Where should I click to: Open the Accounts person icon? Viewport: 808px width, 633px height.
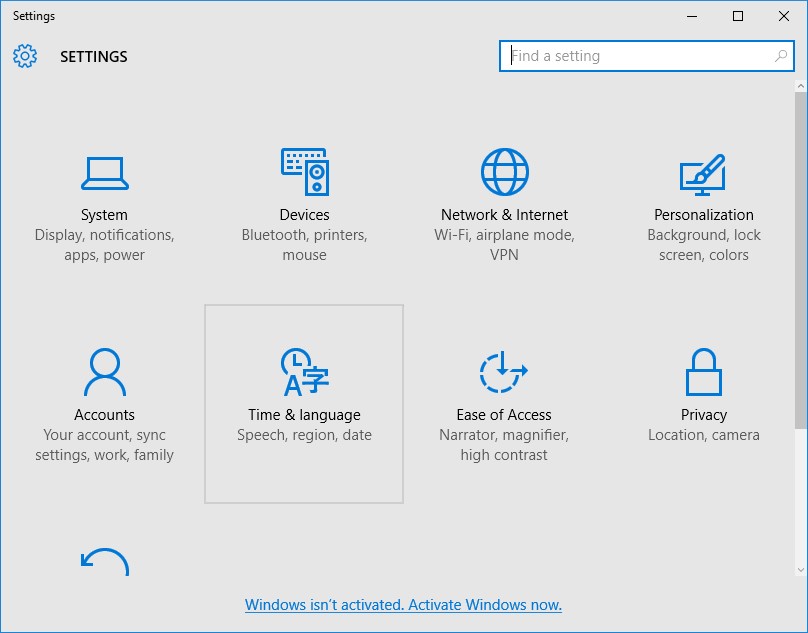point(105,372)
